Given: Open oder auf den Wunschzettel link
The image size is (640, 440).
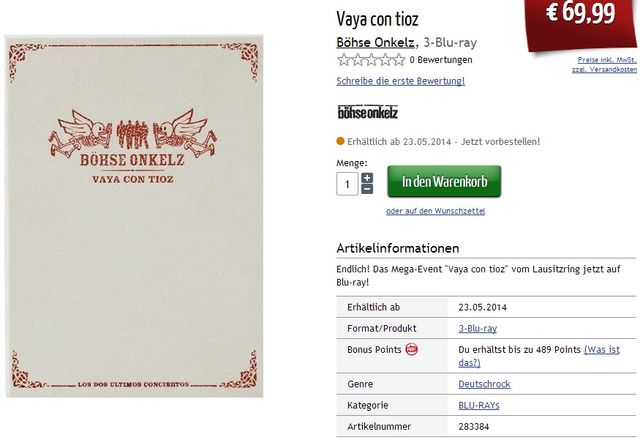Looking at the screenshot, I should (436, 211).
